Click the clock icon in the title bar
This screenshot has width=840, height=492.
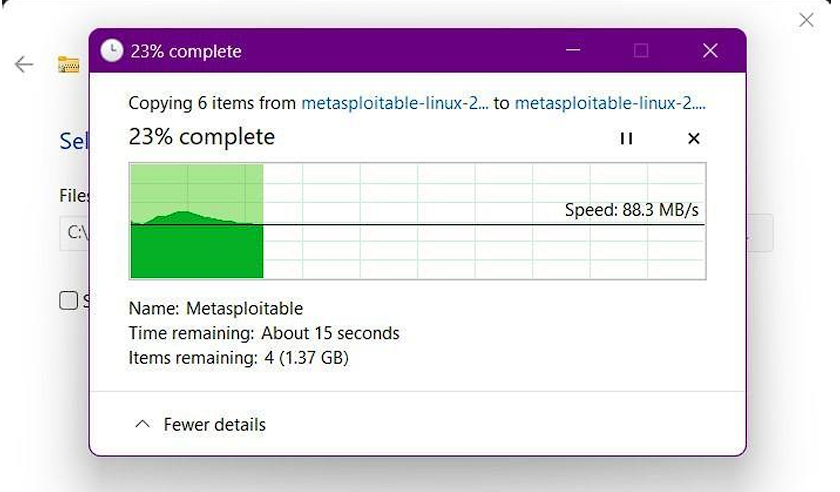tap(112, 51)
